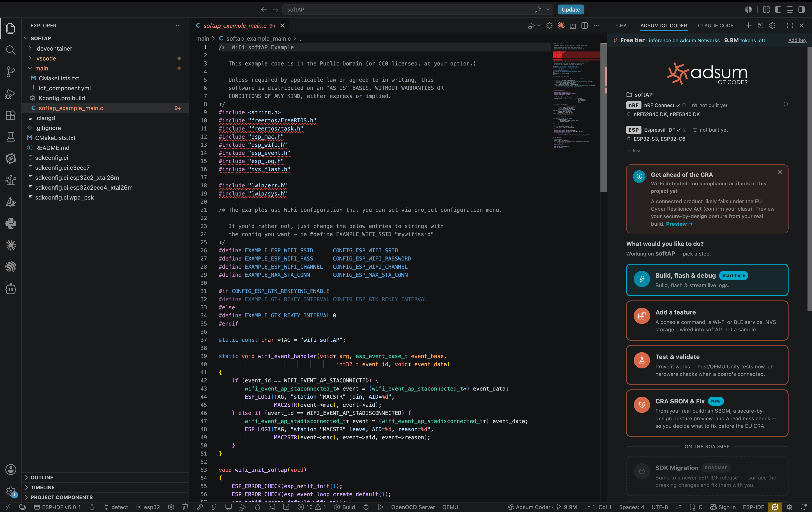Click the Preview link in the CRA card
Image resolution: width=812 pixels, height=512 pixels.
pyautogui.click(x=679, y=224)
